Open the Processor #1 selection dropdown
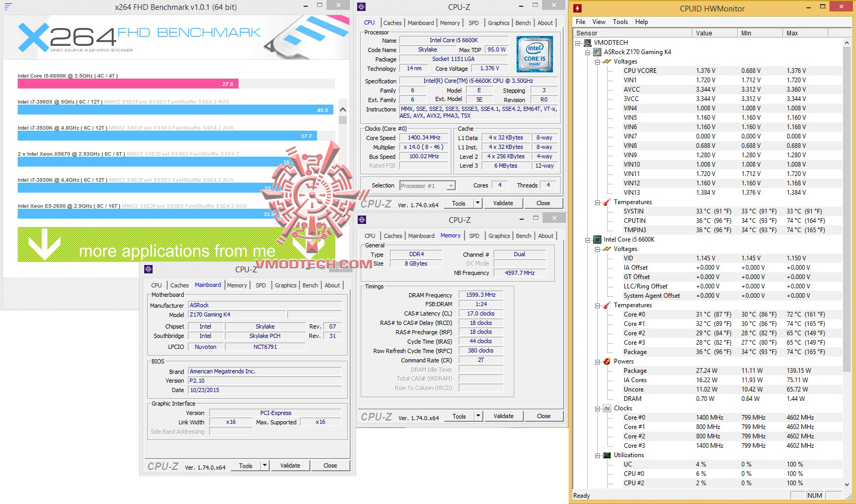Screen dimensions: 856x504 (451, 186)
